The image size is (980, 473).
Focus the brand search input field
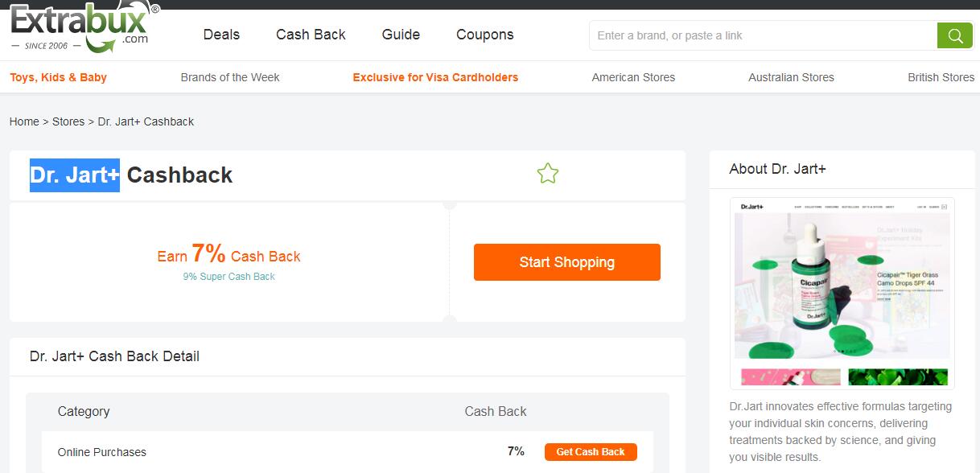point(764,35)
